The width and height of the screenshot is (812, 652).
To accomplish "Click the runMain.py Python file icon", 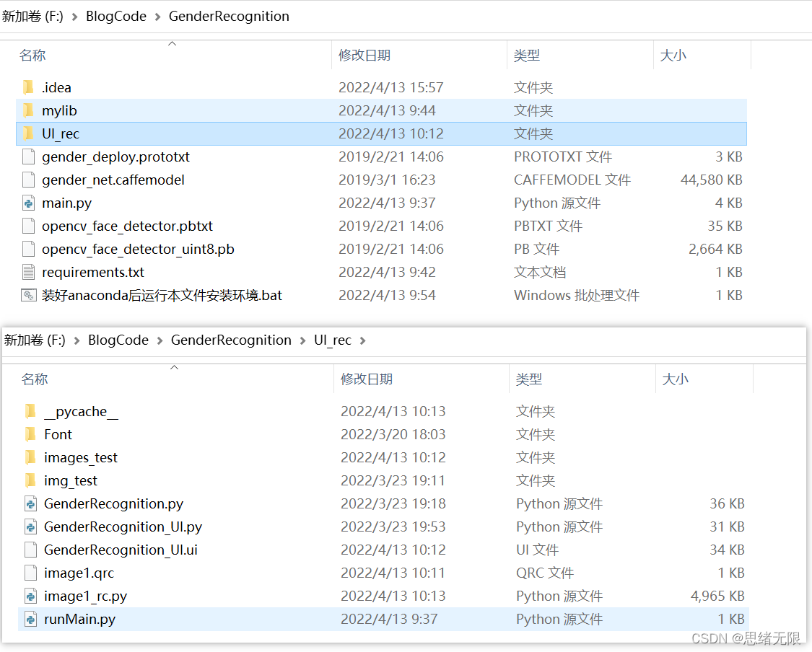I will click(30, 619).
